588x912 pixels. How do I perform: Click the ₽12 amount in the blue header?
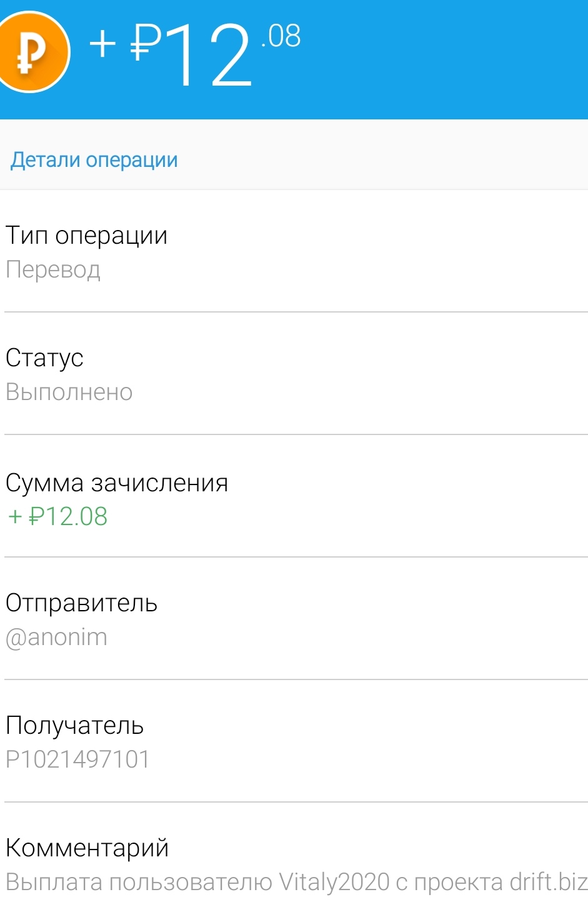[x=191, y=55]
